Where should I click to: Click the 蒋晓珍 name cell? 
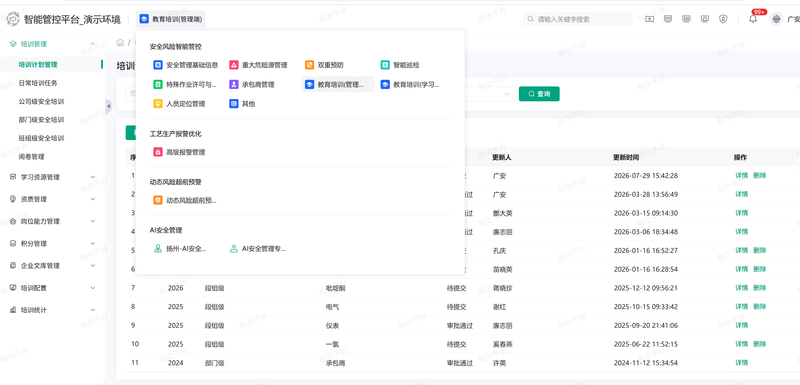point(502,288)
